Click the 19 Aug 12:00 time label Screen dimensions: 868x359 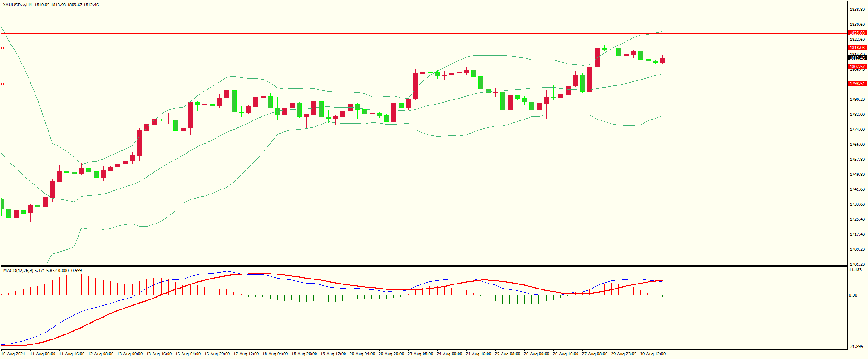[x=333, y=354]
